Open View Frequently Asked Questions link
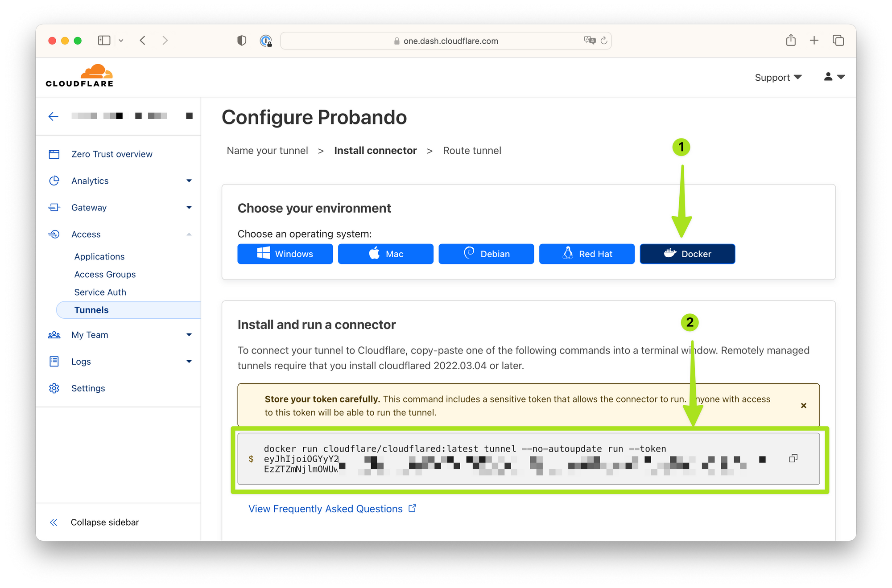This screenshot has height=588, width=892. (333, 509)
